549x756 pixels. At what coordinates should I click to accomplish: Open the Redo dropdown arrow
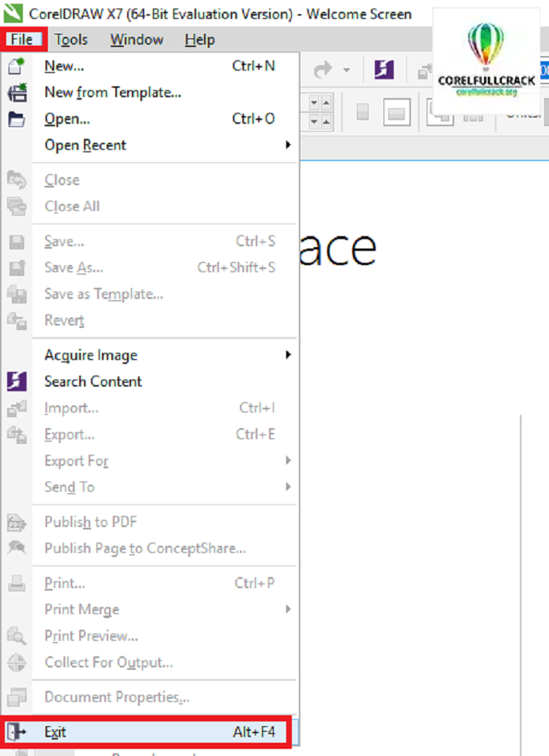click(x=347, y=71)
